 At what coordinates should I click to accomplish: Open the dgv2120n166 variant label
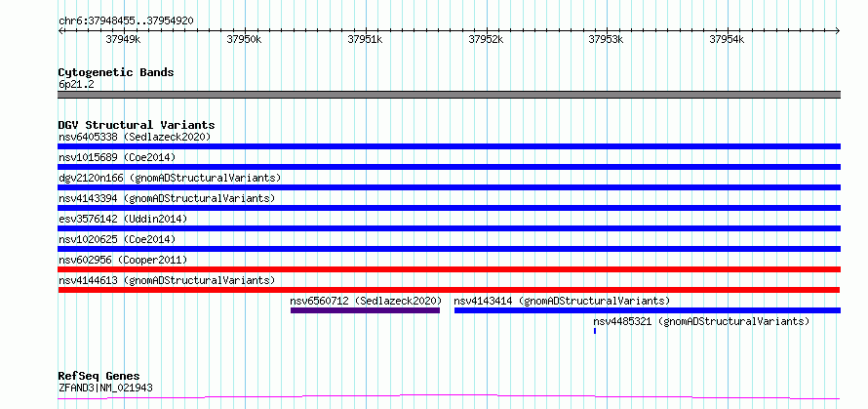[170, 178]
